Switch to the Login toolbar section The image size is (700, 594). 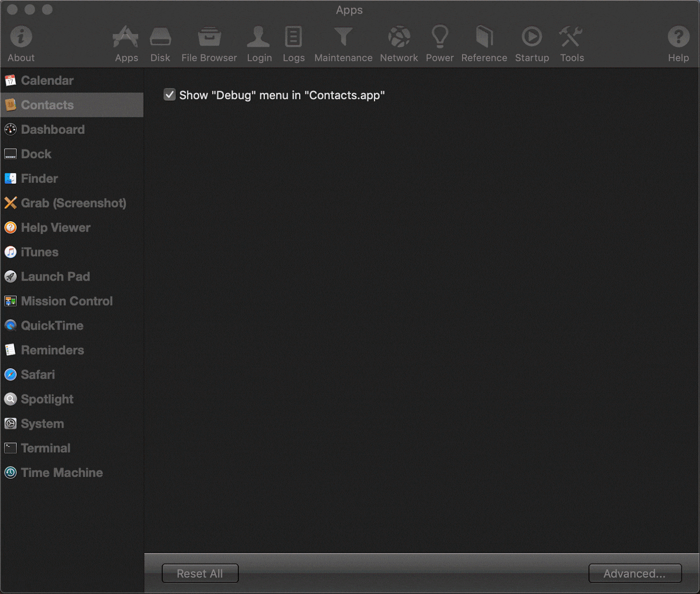point(259,44)
